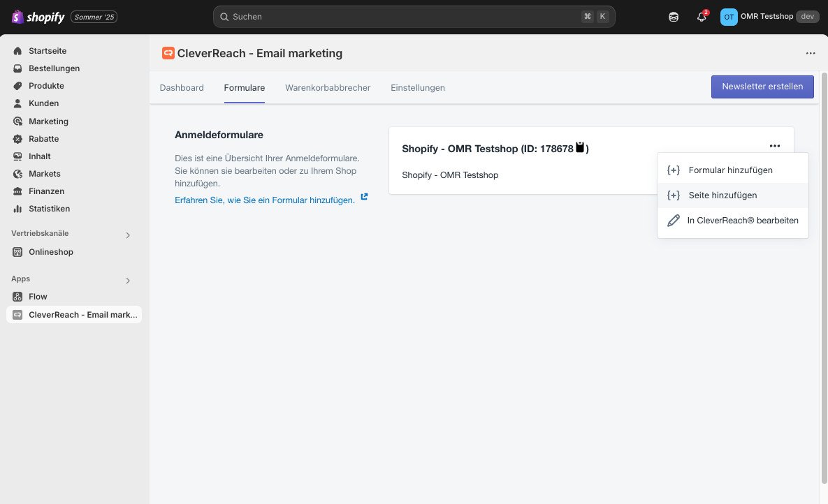The image size is (828, 504).
Task: Select CleverReach - Email marketing sidebar entry
Action: point(74,315)
